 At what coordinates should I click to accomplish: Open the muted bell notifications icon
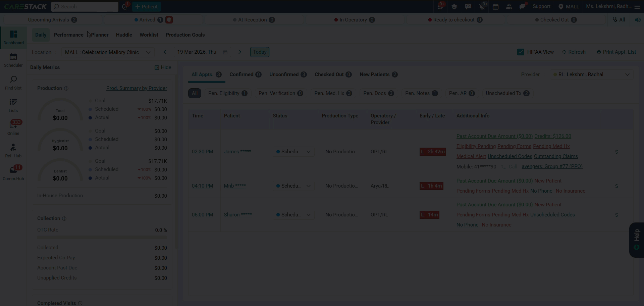[x=482, y=6]
